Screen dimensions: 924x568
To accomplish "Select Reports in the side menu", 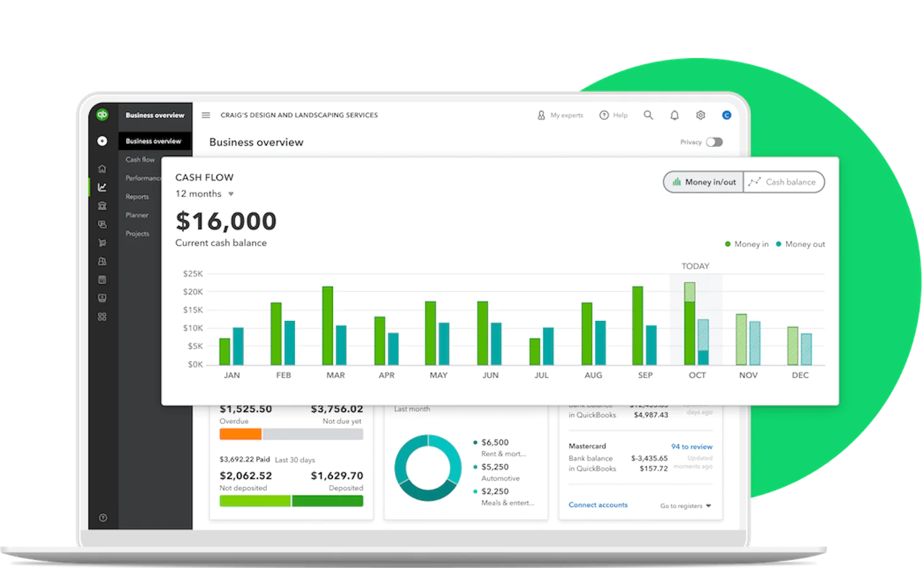I will (137, 197).
